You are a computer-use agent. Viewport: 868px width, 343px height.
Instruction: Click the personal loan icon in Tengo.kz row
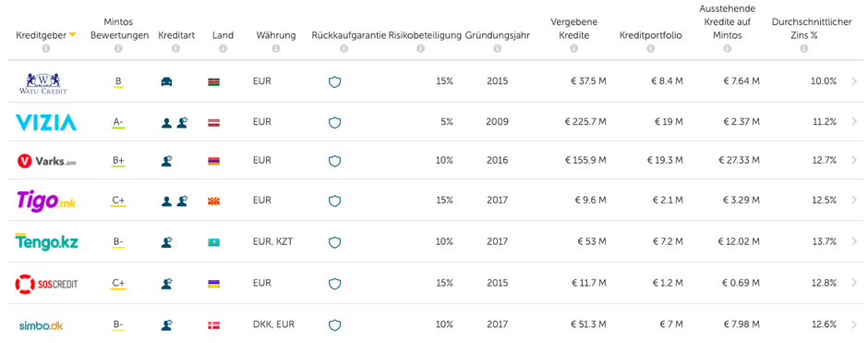click(x=166, y=242)
